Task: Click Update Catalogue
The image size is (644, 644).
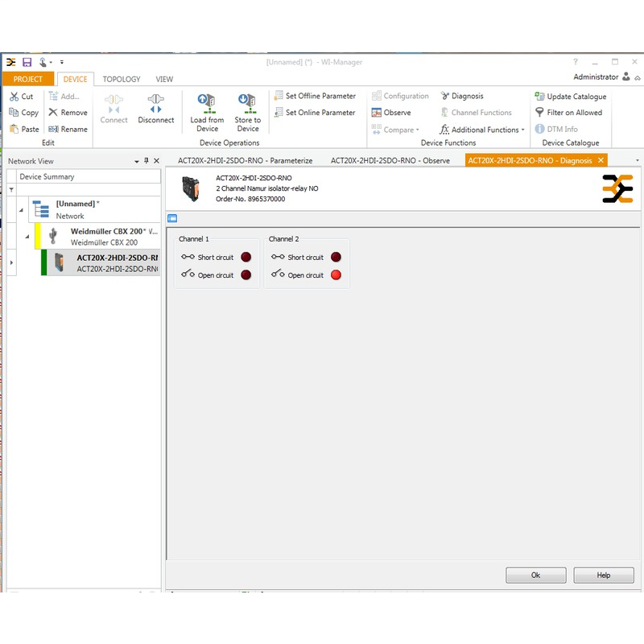Action: [571, 96]
